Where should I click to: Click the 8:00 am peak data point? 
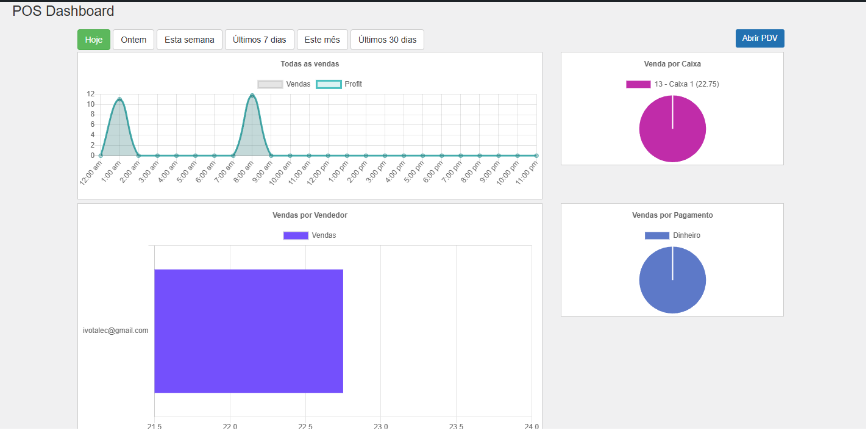[x=252, y=96]
